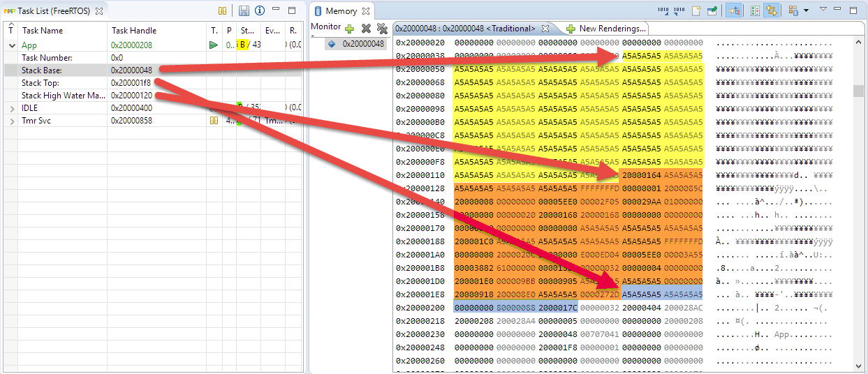Collapse the App task row

[x=11, y=45]
